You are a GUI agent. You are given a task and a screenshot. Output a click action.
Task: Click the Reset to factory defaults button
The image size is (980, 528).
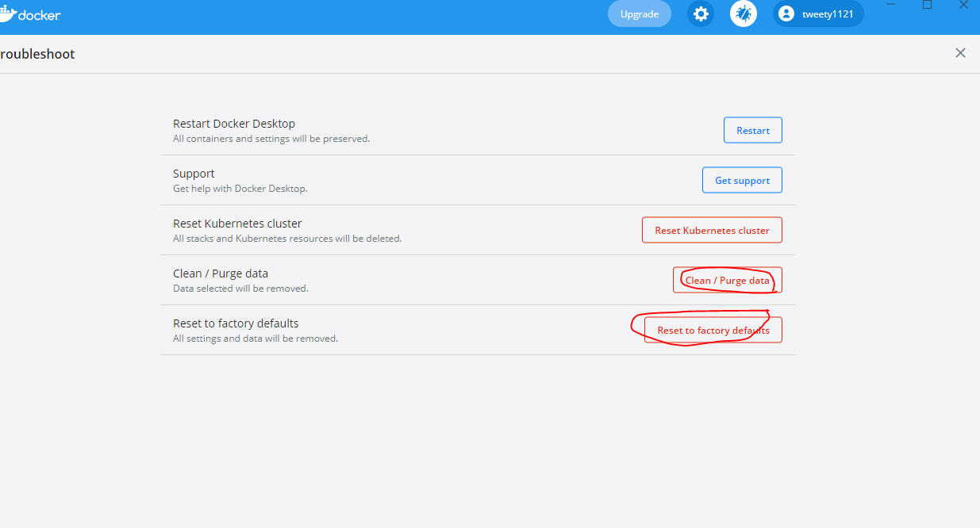[x=713, y=330]
